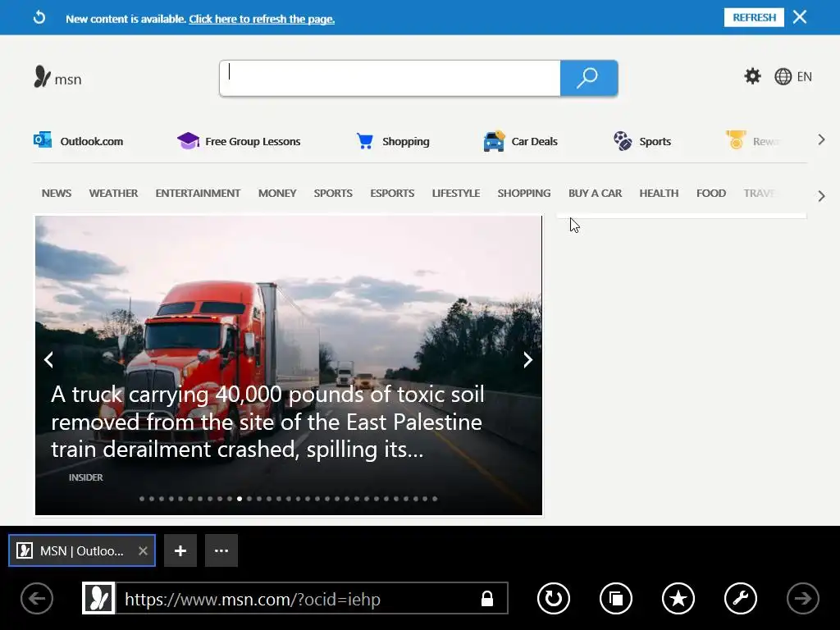Go to the BUY A CAR section
840x630 pixels.
[x=595, y=193]
